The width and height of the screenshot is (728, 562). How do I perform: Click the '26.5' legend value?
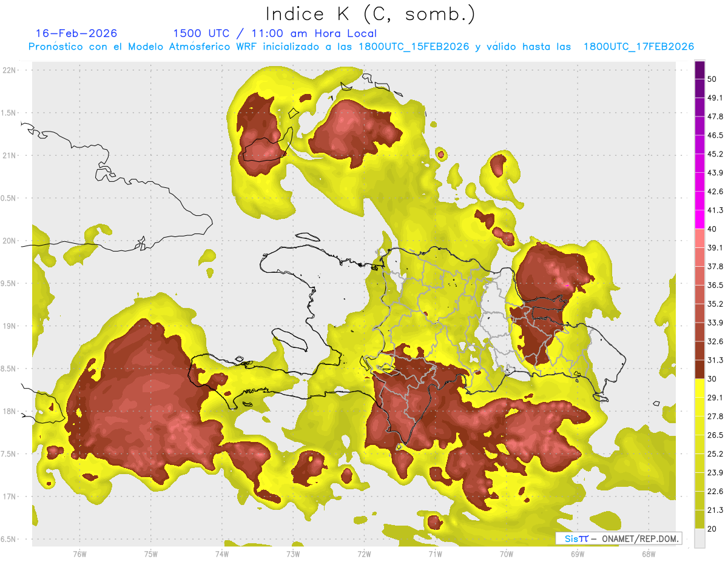(x=715, y=435)
